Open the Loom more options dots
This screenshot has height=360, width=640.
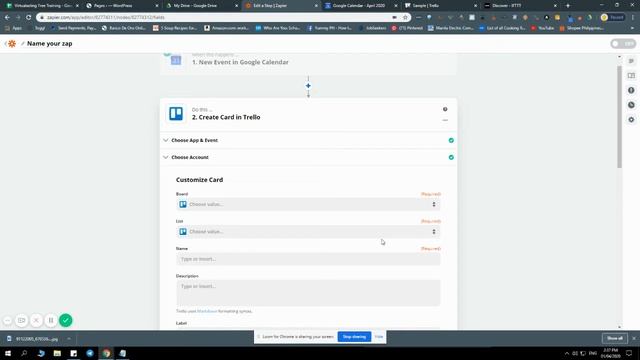[7, 320]
